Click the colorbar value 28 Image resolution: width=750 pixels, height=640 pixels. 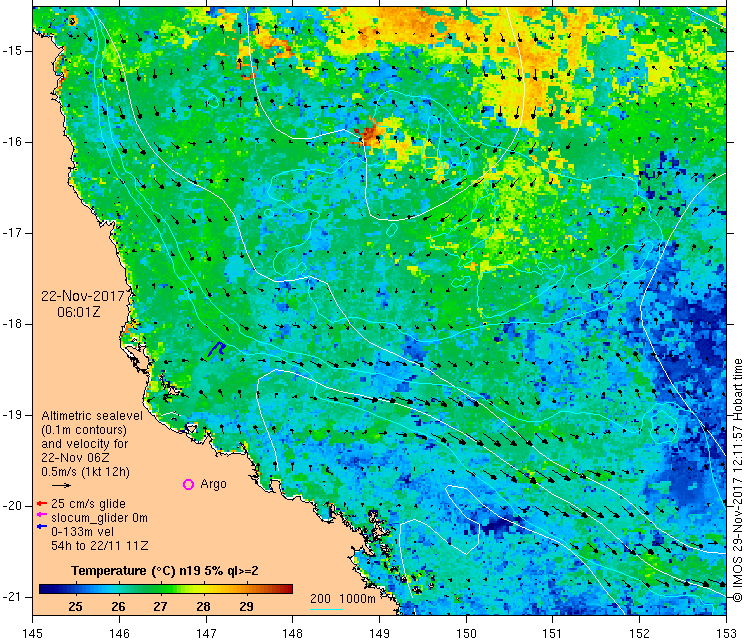[x=203, y=607]
